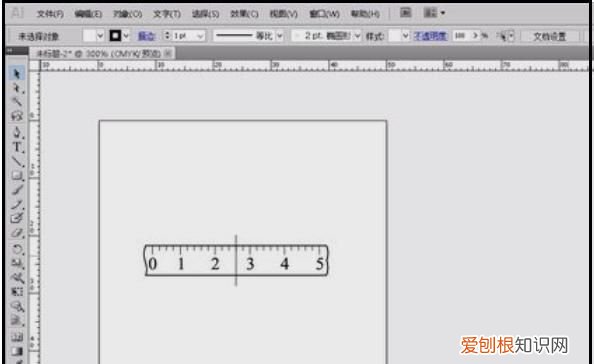Open the 文件(F) menu
Screen dimensions: 594x364
tap(50, 14)
